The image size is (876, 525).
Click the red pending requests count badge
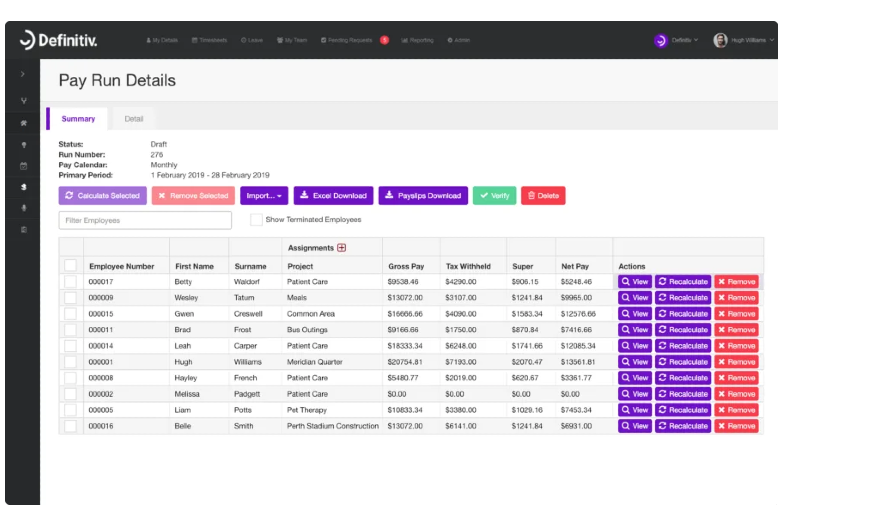tap(384, 40)
